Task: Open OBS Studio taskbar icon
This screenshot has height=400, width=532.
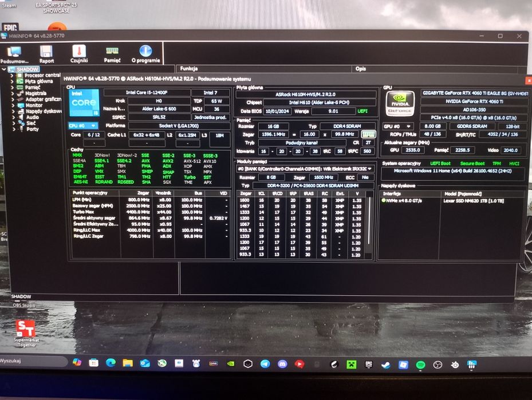Action: coord(438,365)
